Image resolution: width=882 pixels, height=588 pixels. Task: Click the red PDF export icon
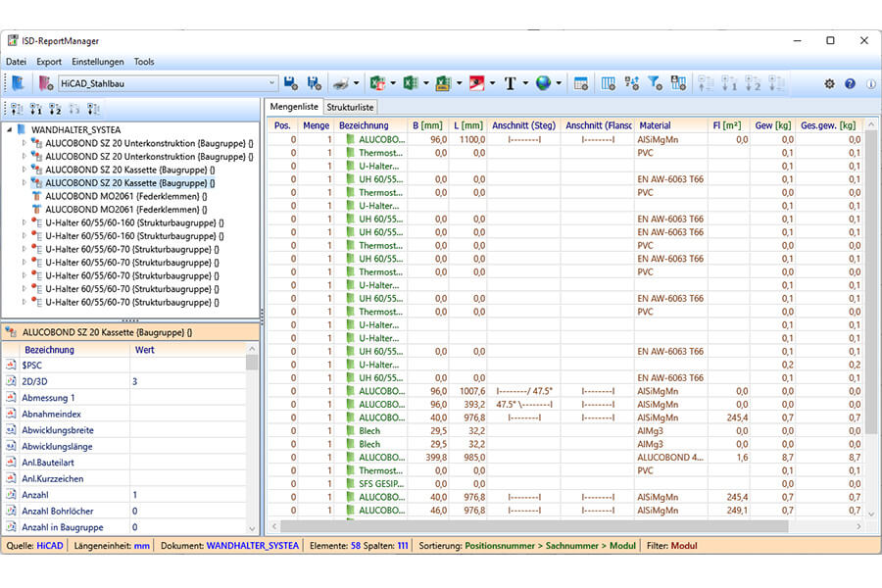(x=477, y=83)
